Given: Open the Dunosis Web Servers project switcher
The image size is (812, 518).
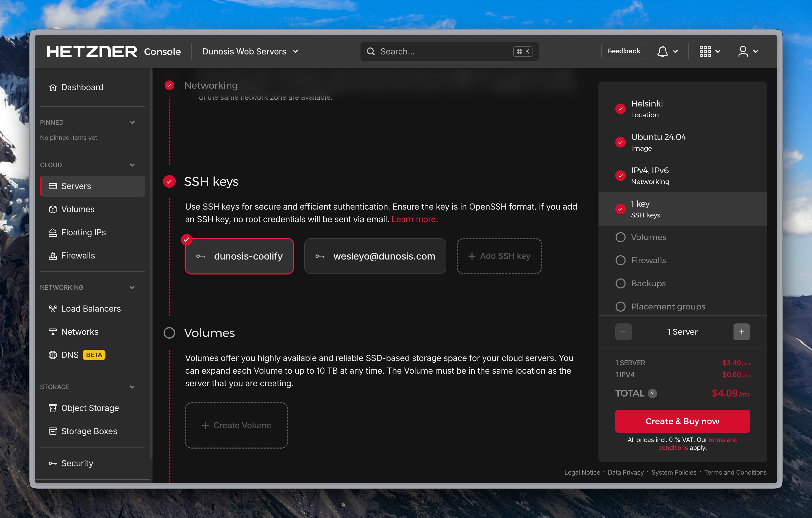Looking at the screenshot, I should 250,51.
